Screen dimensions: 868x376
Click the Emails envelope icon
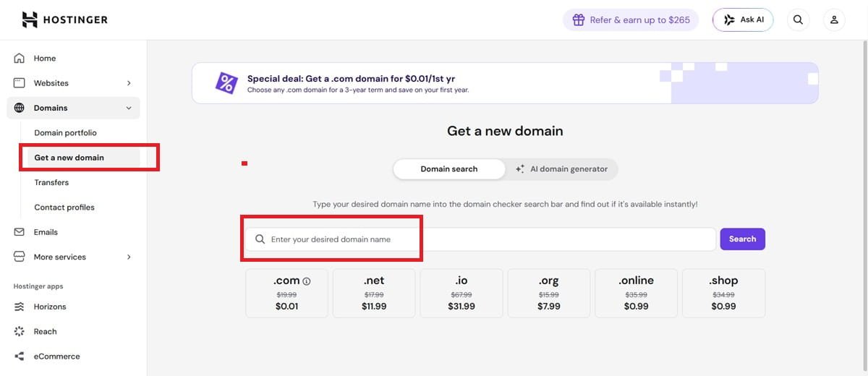coord(20,232)
